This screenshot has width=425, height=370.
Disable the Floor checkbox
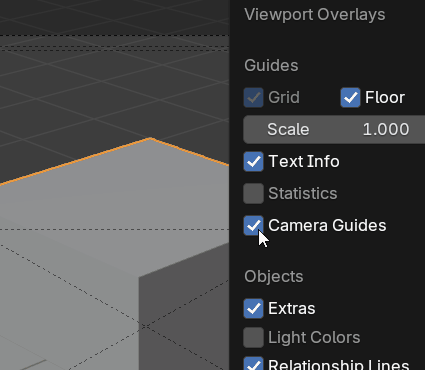pos(350,97)
